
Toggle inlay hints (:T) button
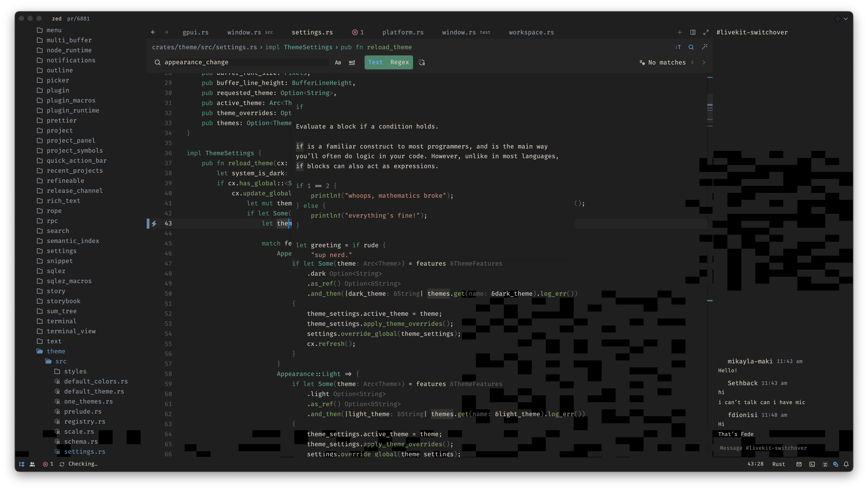coord(678,47)
